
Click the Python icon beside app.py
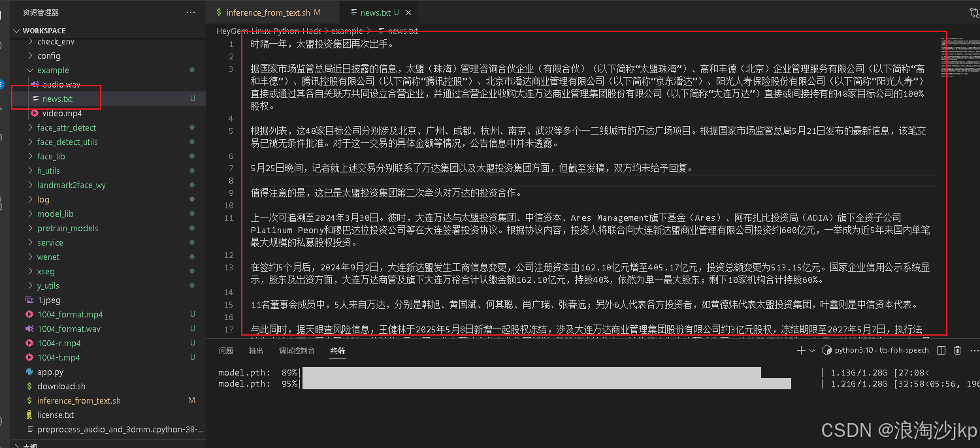coord(29,372)
